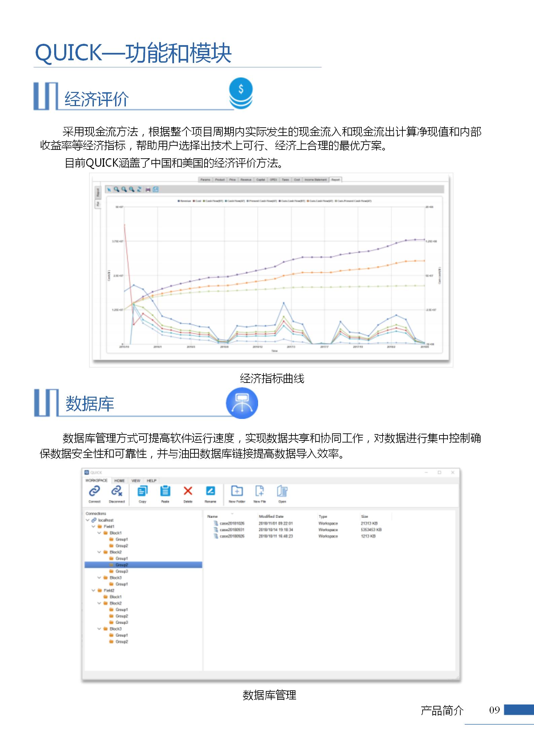The width and height of the screenshot is (534, 756).
Task: Click the localhost connection link icon
Action: point(94,520)
